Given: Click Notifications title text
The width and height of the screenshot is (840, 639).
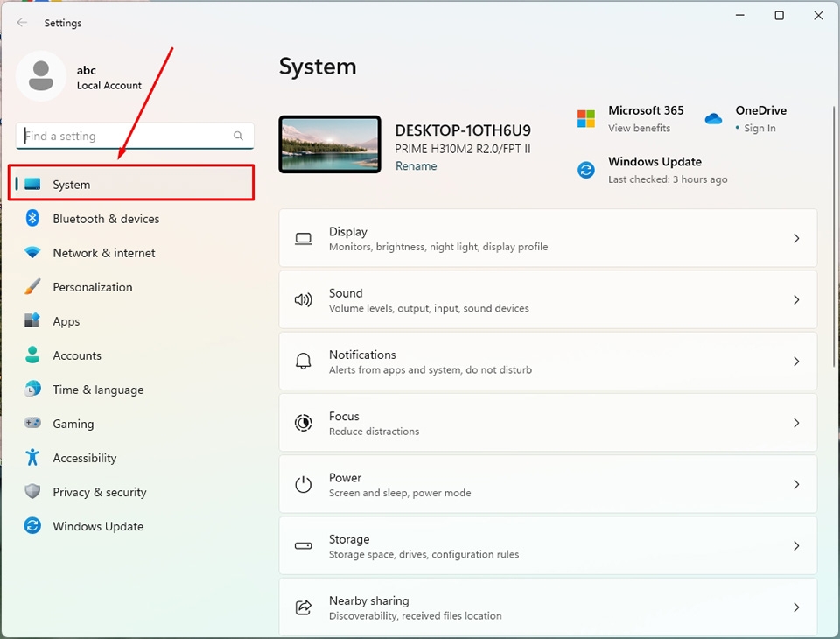Looking at the screenshot, I should pos(362,355).
